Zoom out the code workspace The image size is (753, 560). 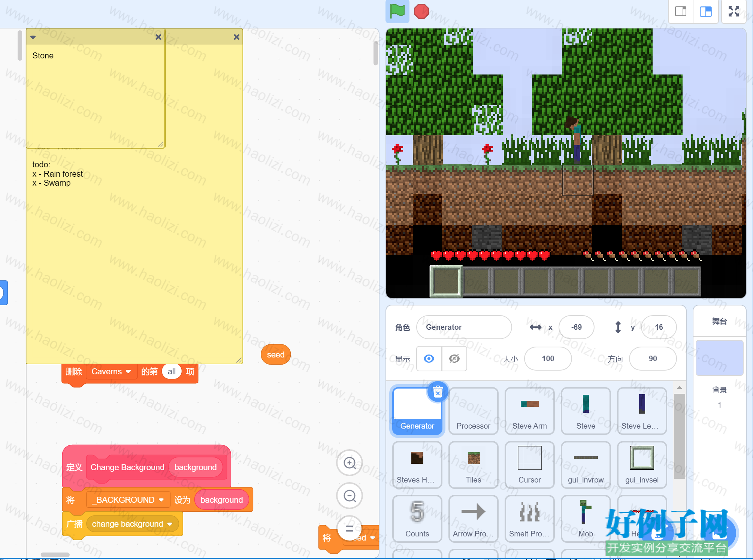click(x=350, y=496)
